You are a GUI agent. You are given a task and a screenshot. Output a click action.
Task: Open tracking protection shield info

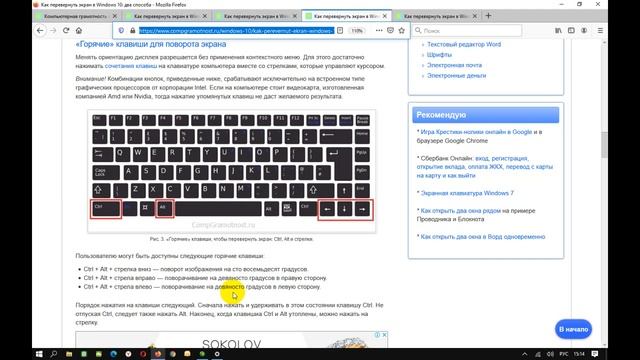point(121,31)
